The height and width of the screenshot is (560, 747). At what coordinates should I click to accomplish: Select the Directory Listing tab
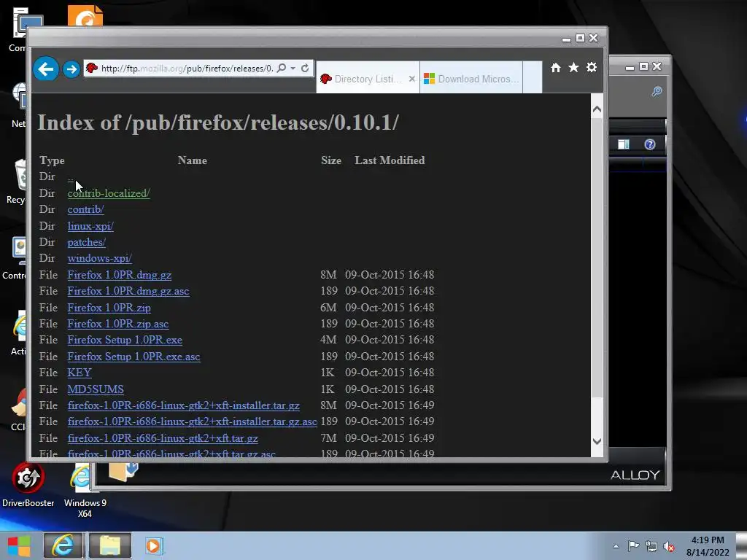pyautogui.click(x=368, y=79)
